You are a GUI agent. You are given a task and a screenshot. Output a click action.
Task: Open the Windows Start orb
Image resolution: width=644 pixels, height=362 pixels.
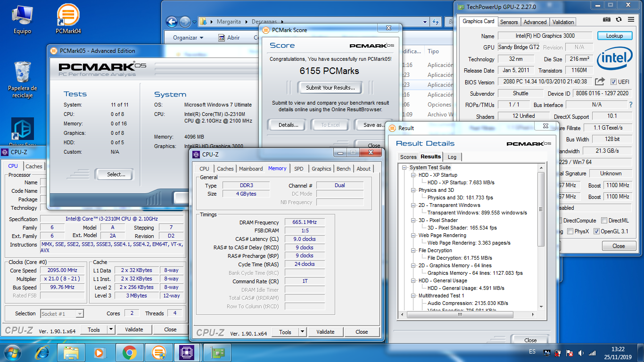tap(13, 352)
